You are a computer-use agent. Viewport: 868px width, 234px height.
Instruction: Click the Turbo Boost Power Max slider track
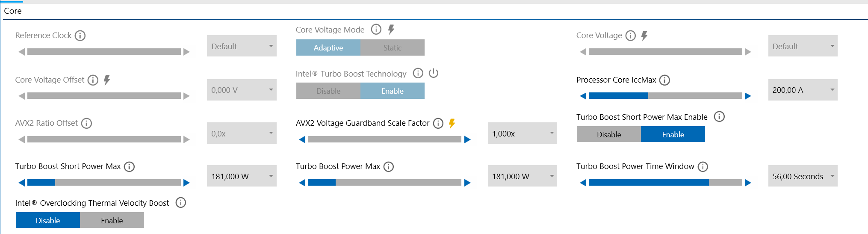click(385, 183)
